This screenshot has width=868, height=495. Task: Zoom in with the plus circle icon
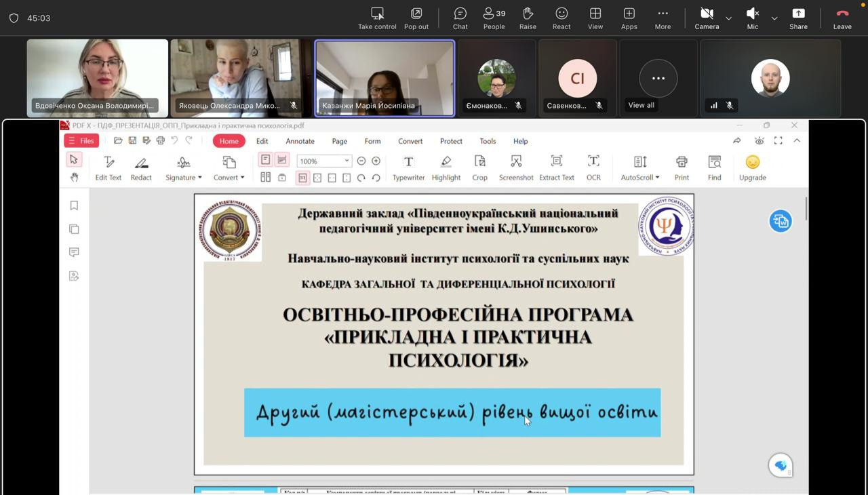tap(376, 161)
